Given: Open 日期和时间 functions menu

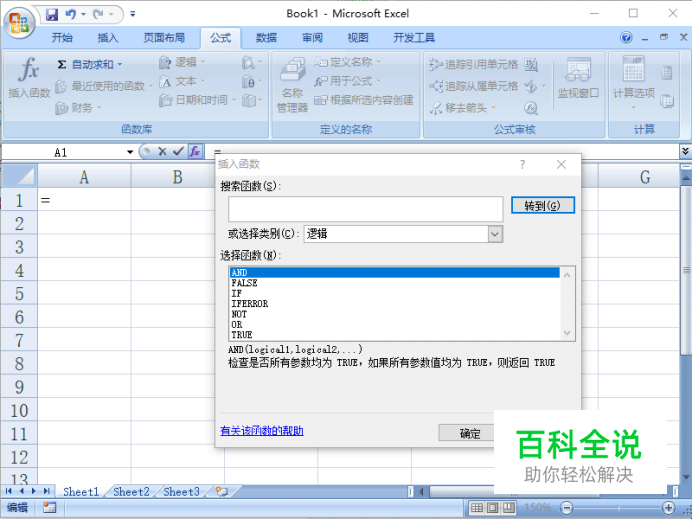Looking at the screenshot, I should point(198,100).
